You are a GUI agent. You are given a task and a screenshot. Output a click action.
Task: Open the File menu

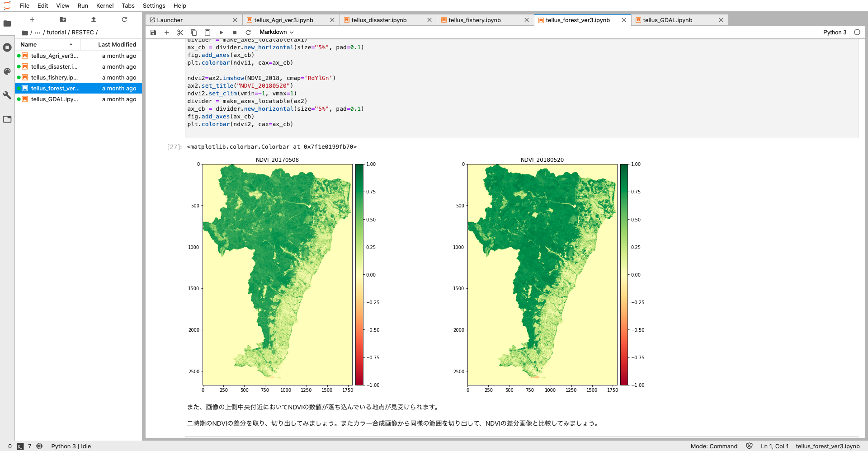(24, 5)
